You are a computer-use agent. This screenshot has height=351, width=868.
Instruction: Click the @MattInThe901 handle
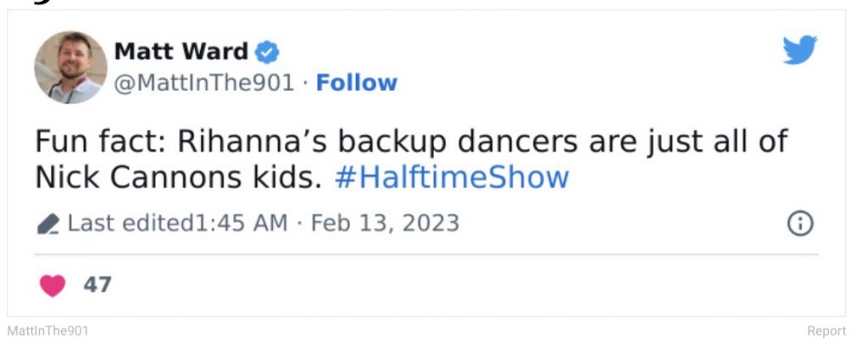tap(204, 83)
